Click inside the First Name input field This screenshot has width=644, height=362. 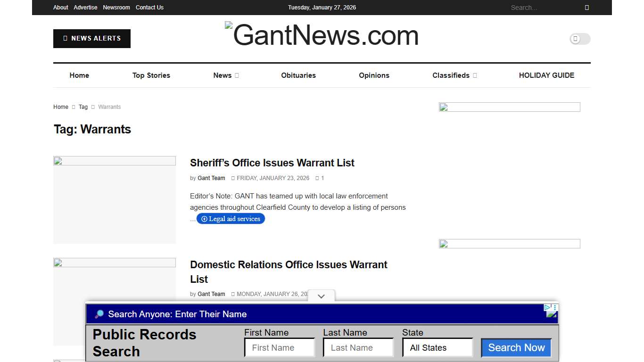coord(279,347)
